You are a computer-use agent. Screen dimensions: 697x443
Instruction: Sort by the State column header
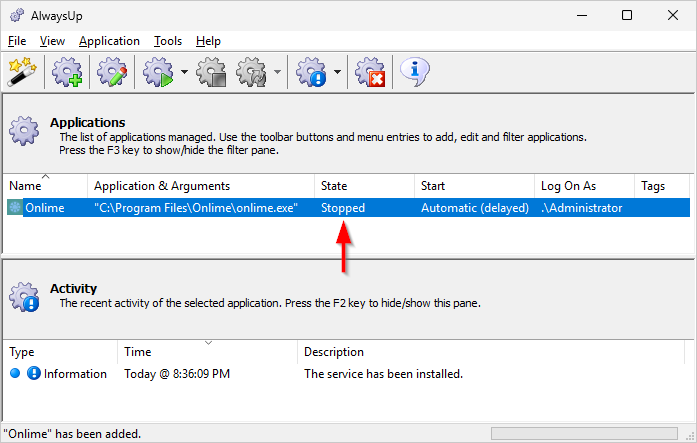point(365,186)
